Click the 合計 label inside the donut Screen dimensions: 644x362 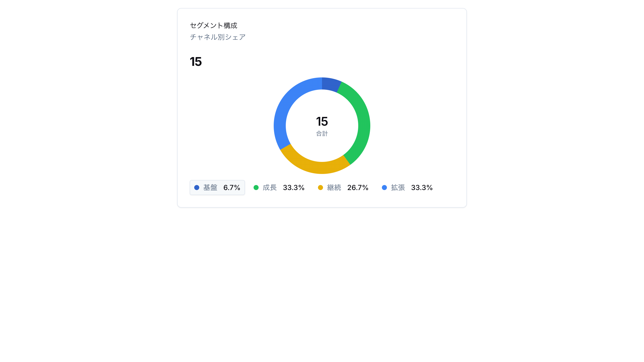[322, 133]
